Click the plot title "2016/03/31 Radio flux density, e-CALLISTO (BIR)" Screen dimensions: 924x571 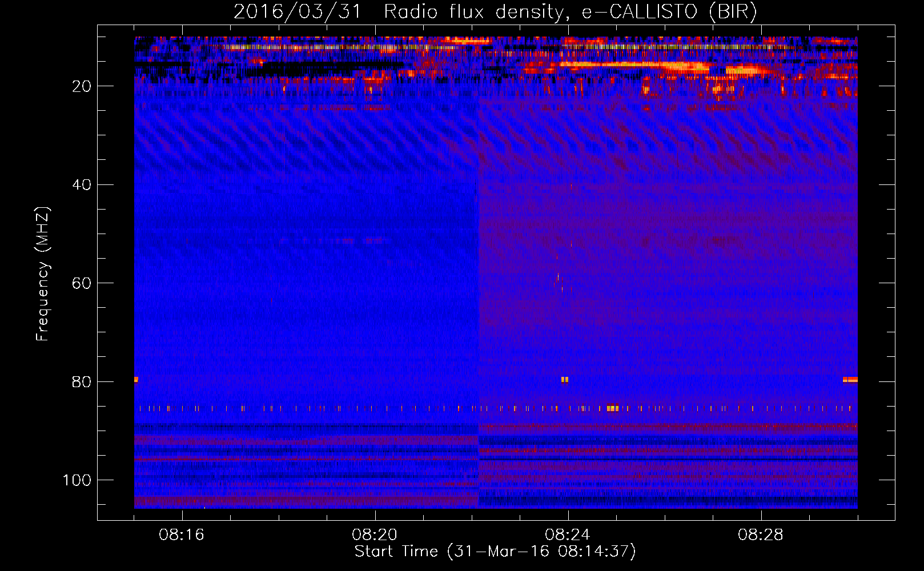[x=495, y=11]
